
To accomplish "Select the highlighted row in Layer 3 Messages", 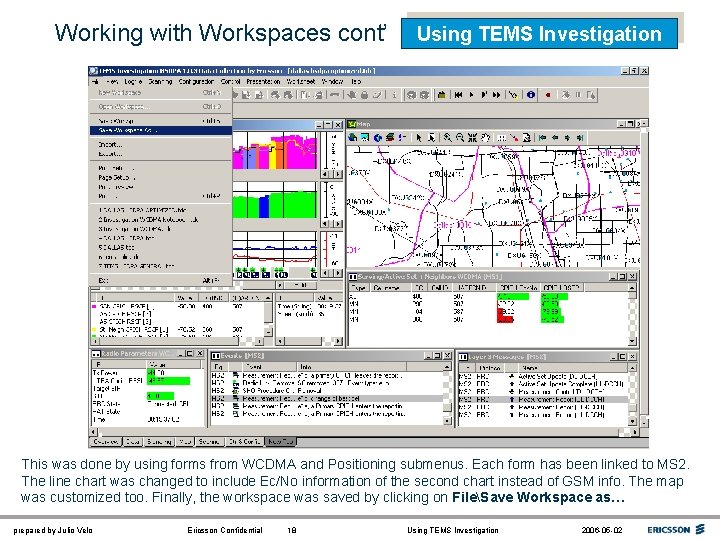I will click(544, 399).
